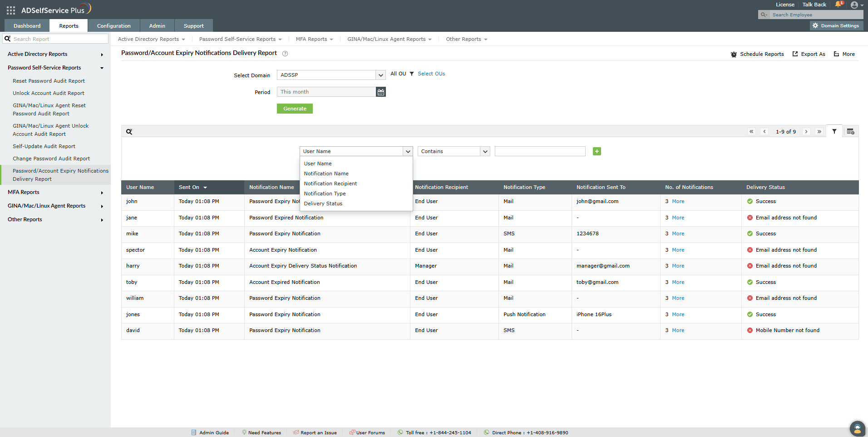Open the calendar picker for Period
Image resolution: width=868 pixels, height=437 pixels.
380,92
